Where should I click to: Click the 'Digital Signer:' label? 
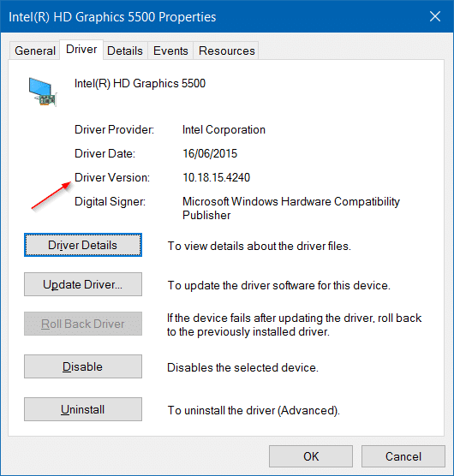pos(111,201)
